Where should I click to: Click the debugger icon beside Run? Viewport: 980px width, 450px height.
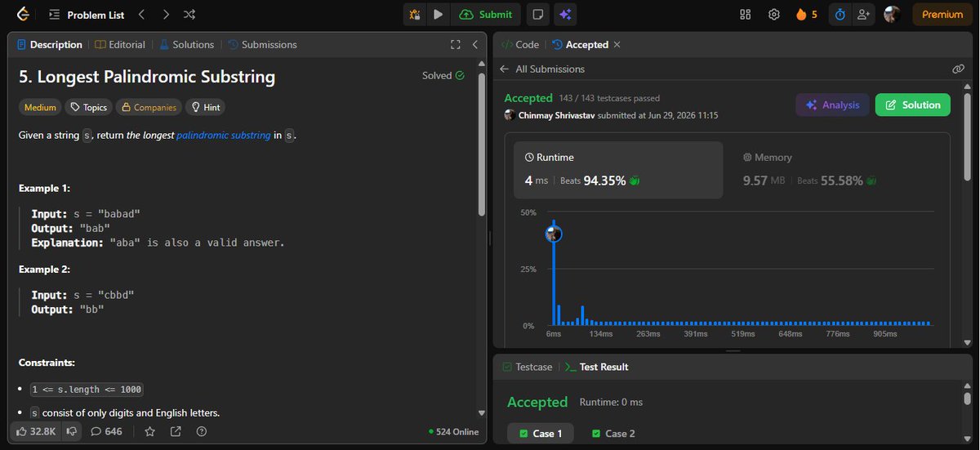point(415,14)
